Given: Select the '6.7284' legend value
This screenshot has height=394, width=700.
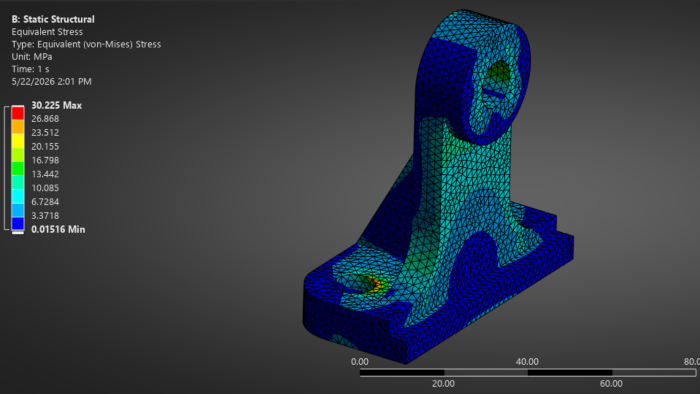Looking at the screenshot, I should coord(45,202).
